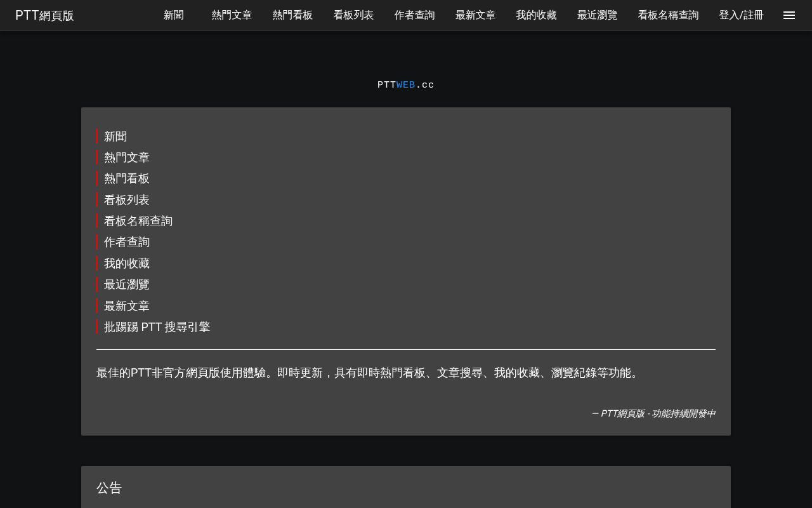Click 登入/註冊 to sign in

[741, 15]
